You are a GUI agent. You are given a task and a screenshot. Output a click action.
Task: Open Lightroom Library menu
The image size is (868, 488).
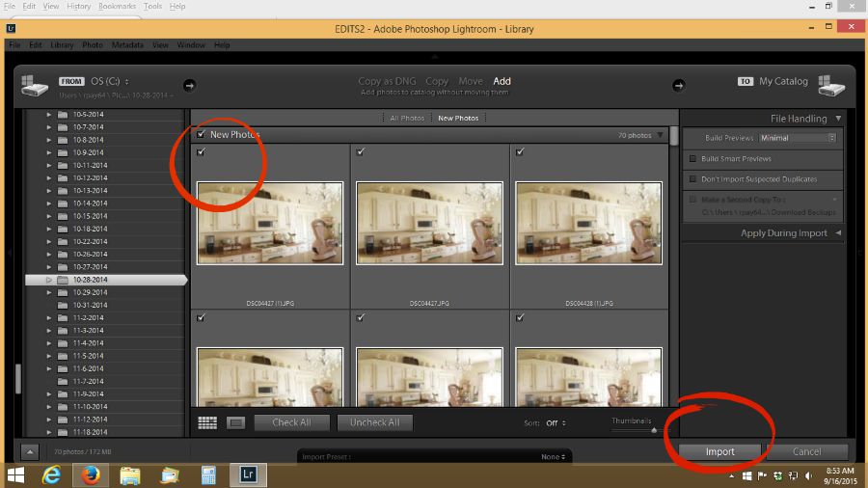[x=62, y=44]
